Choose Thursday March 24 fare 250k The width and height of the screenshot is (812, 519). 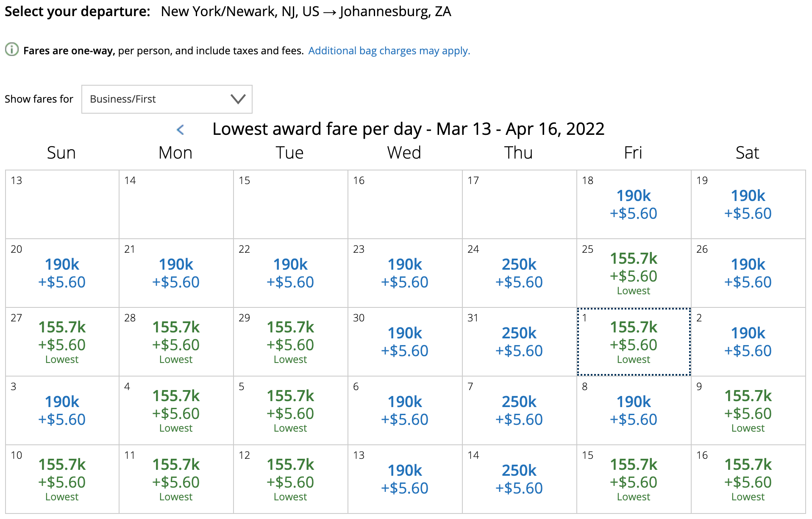[x=519, y=273]
